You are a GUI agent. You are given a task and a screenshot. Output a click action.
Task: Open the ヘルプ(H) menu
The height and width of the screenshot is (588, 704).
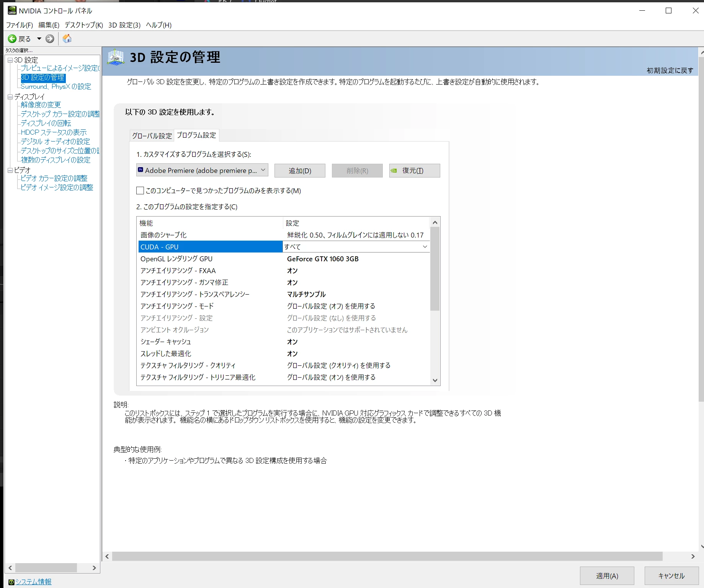(159, 25)
